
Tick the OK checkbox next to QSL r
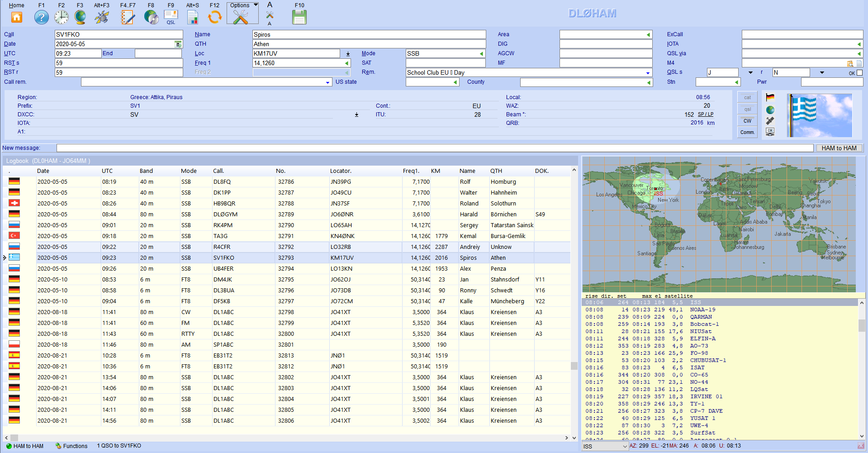[x=860, y=72]
